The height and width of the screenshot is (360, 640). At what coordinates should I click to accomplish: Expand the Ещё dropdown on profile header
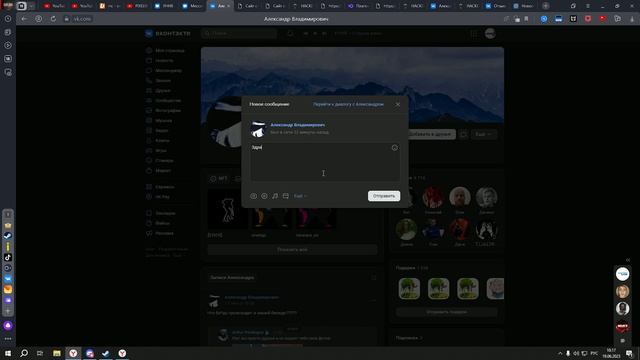tap(484, 134)
